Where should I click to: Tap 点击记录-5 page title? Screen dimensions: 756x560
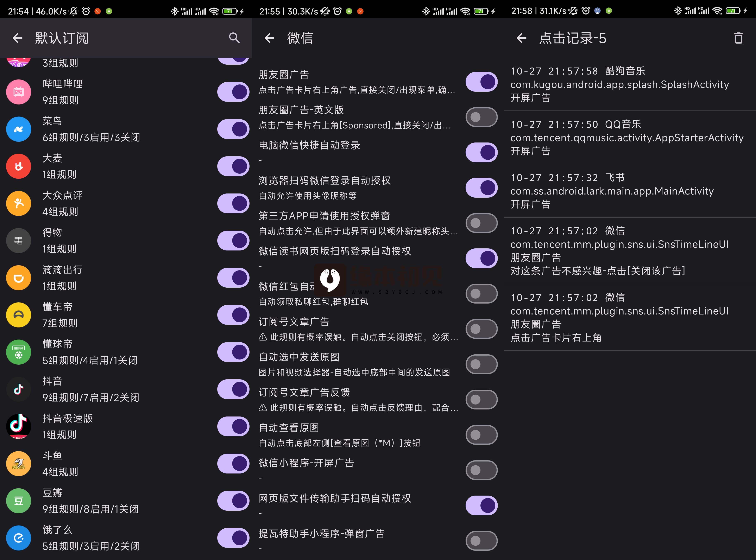(x=573, y=38)
